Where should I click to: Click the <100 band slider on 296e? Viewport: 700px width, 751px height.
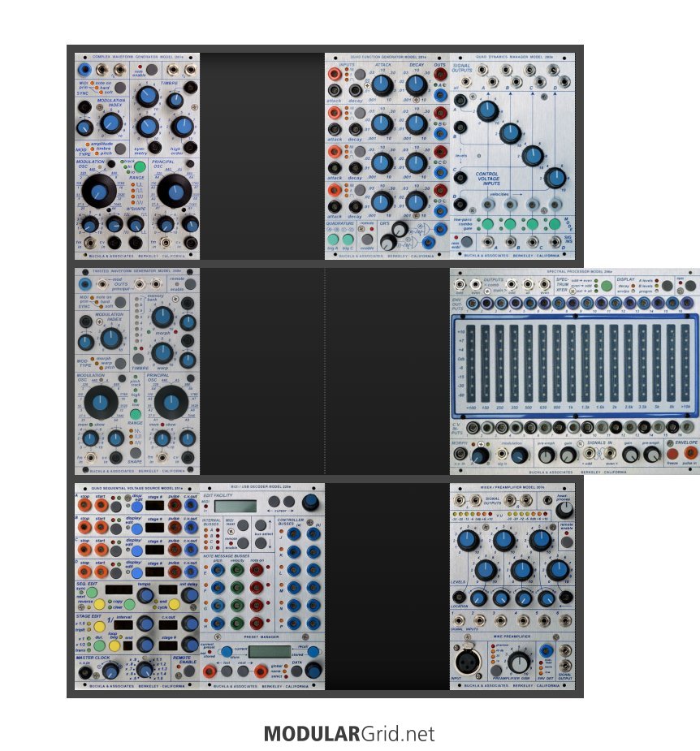coord(471,364)
